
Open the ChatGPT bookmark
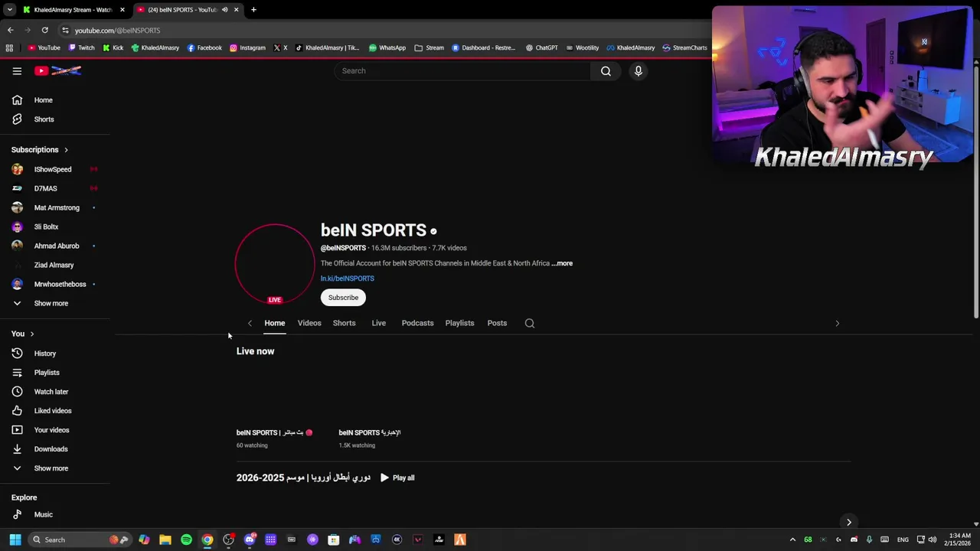pos(541,47)
